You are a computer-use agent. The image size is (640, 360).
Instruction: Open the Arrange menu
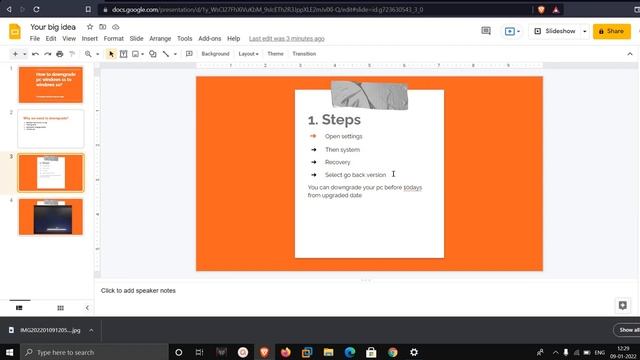coord(160,38)
